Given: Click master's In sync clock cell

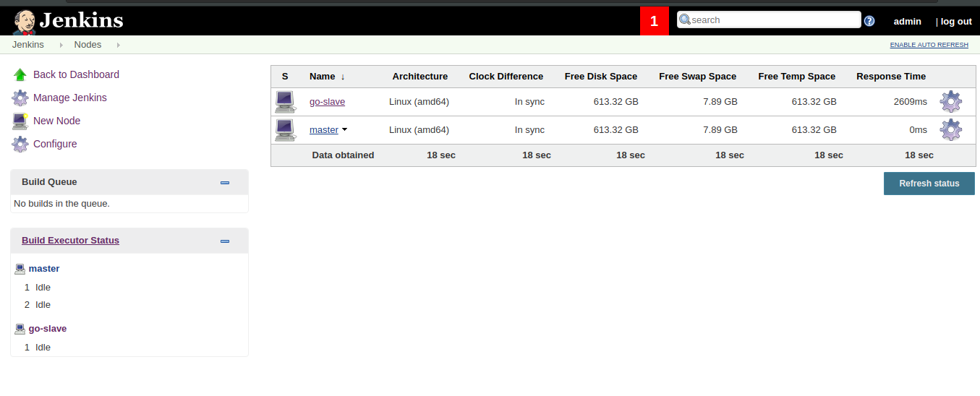Looking at the screenshot, I should tap(530, 130).
